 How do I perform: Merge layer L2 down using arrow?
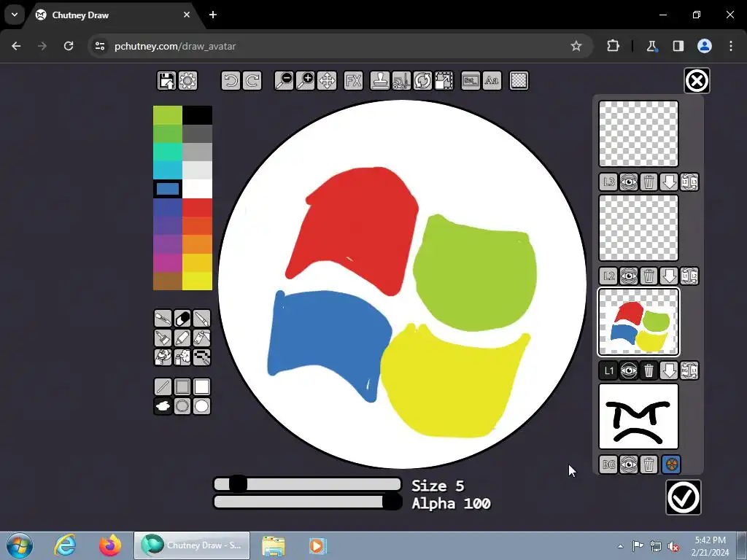669,276
